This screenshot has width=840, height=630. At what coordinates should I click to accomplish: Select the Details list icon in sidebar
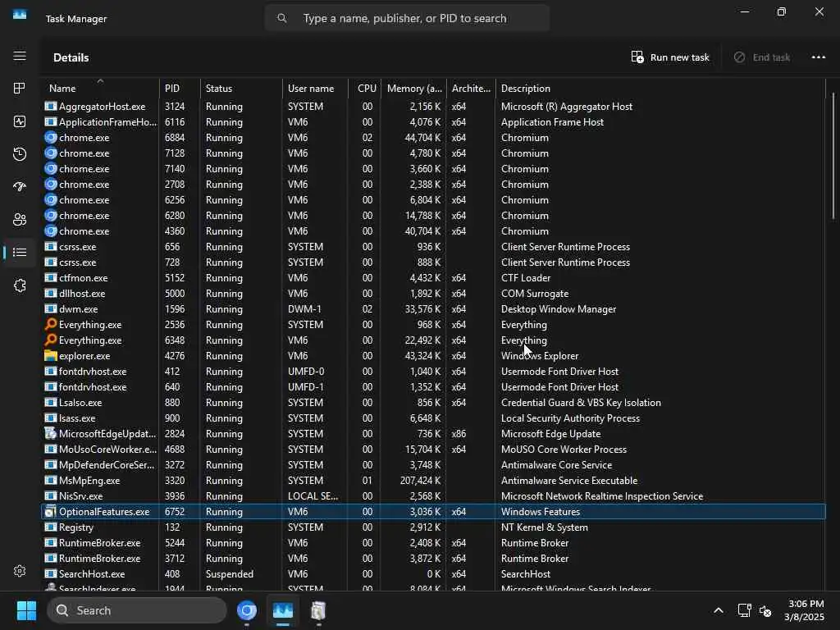pos(20,252)
